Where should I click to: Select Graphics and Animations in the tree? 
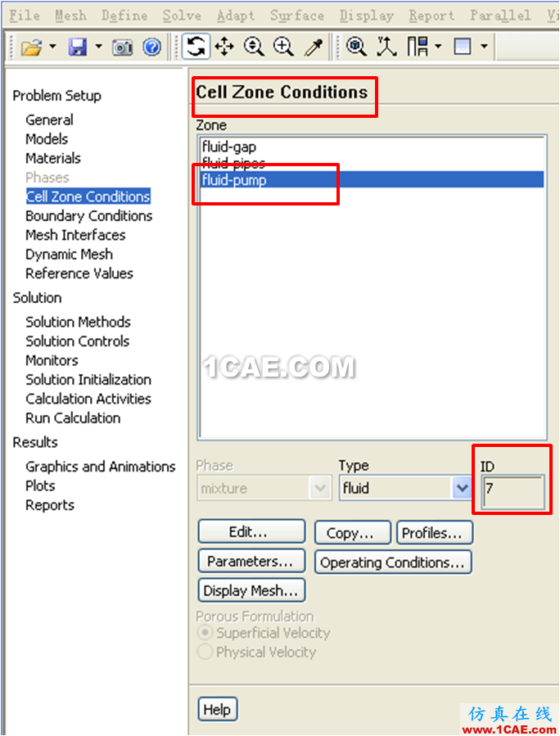tap(101, 467)
